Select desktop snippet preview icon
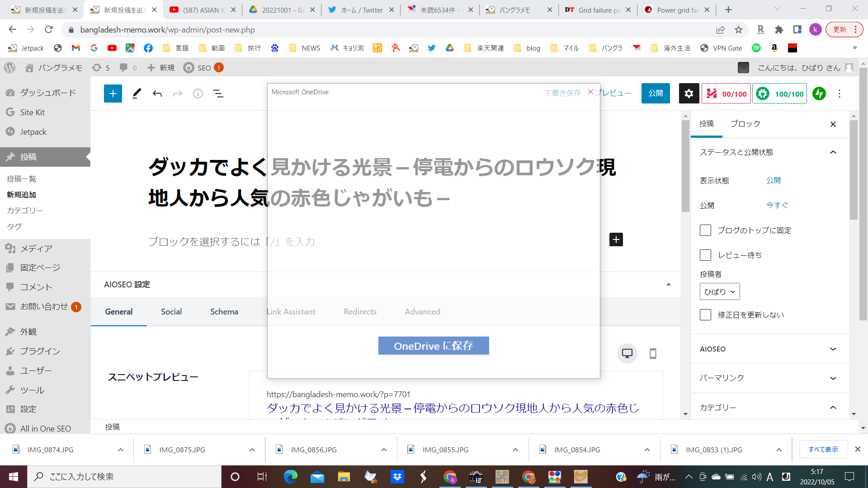This screenshot has height=488, width=868. click(x=627, y=353)
